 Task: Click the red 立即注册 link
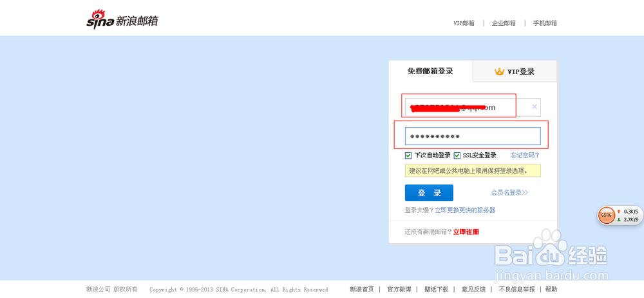pyautogui.click(x=466, y=232)
